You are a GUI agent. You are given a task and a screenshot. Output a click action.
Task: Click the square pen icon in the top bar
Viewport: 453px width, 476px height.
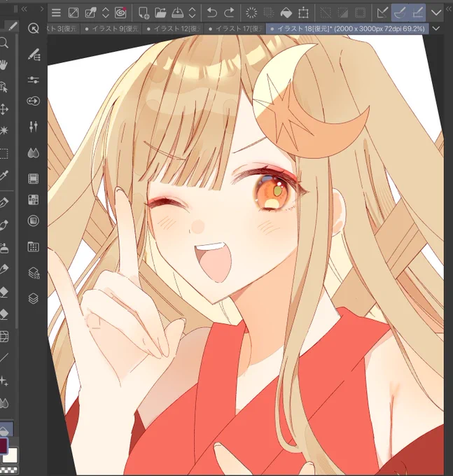90,13
